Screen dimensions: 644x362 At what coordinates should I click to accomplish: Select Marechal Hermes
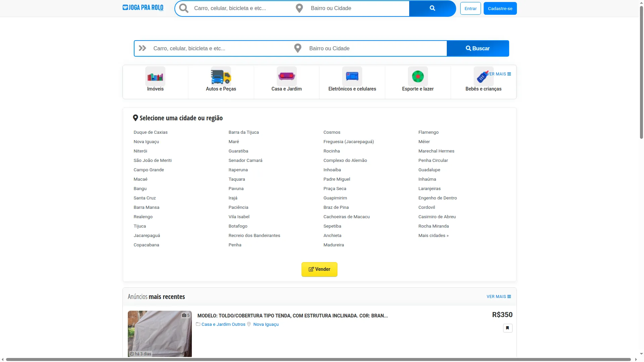point(436,151)
